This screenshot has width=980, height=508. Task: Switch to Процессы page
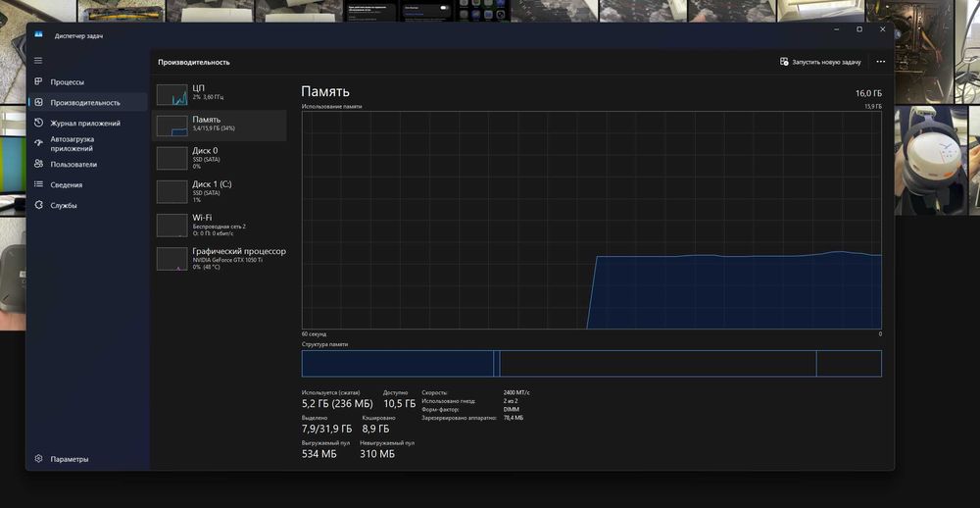87,82
